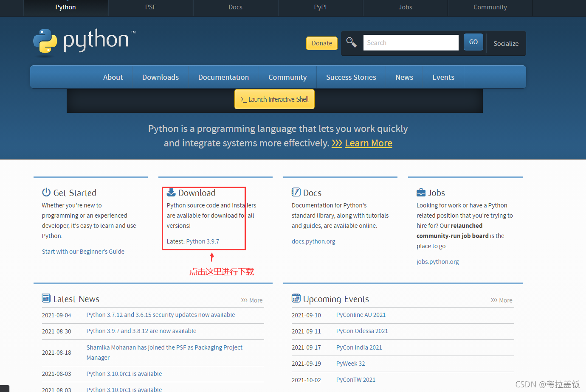Open the PyConTW 2021 event
Screen dimensions: 586x392
(x=356, y=380)
